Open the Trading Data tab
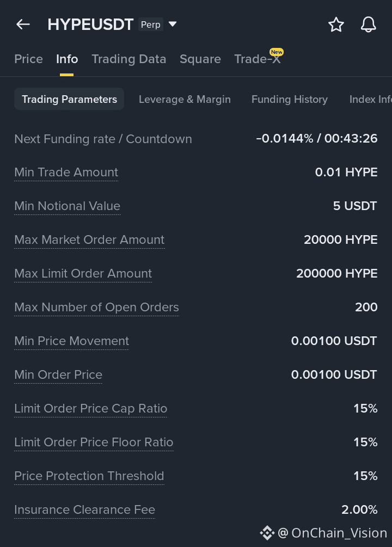Image resolution: width=392 pixels, height=547 pixels. click(x=128, y=59)
